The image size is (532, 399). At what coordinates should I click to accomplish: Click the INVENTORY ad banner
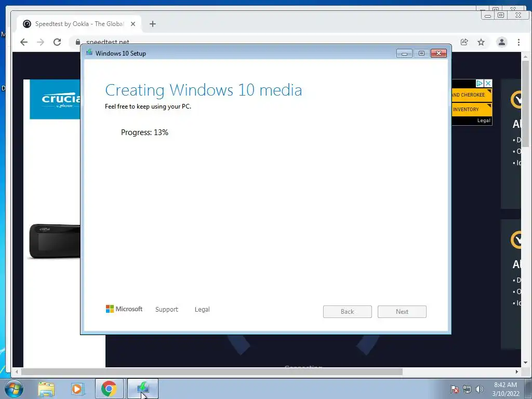click(472, 109)
